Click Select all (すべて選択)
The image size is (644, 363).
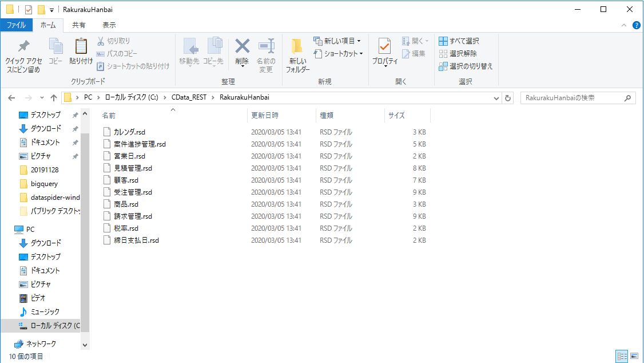click(x=459, y=41)
